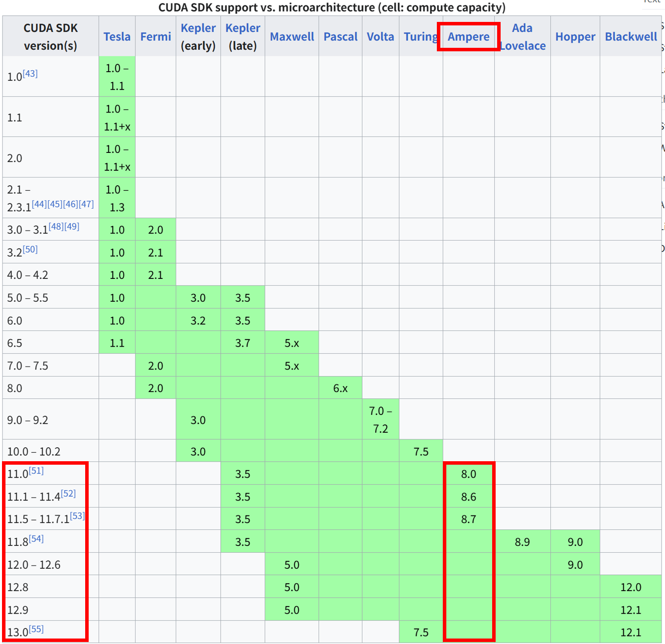Screen dimensions: 665x644
Task: Open citation [54] next to 11.8
Action: 36,538
